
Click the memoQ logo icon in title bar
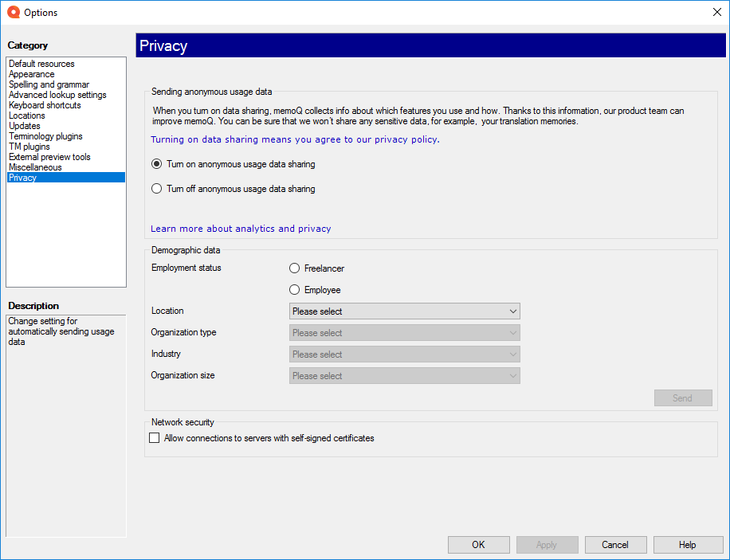click(14, 13)
